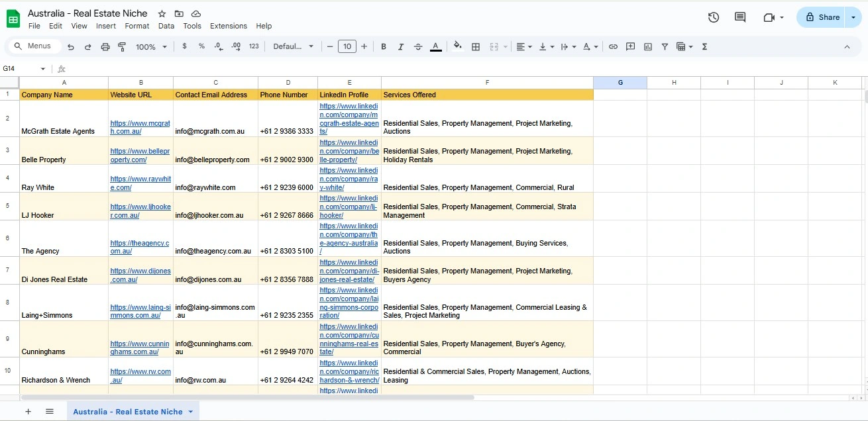868x421 pixels.
Task: Click the Menus search box
Action: pos(33,46)
